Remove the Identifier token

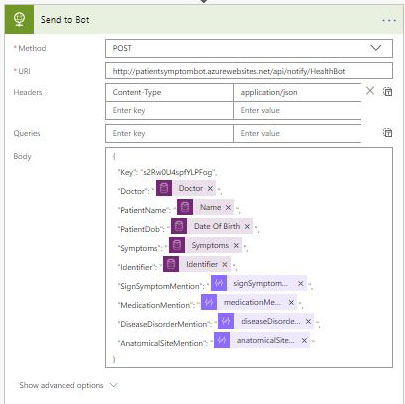(x=225, y=264)
